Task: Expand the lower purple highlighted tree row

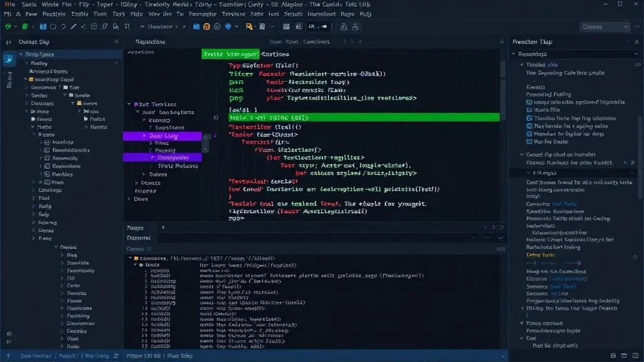Action: [x=152, y=157]
